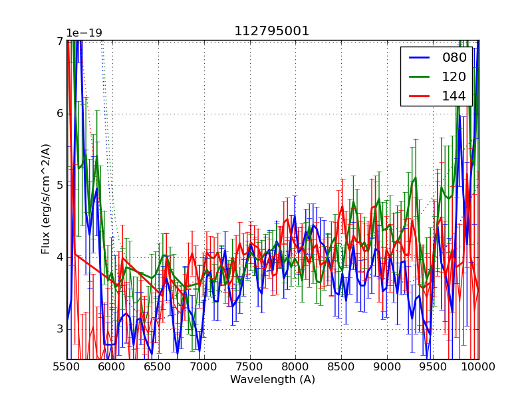Click the Flux y-axis label
The height and width of the screenshot is (399, 532).
pos(46,199)
